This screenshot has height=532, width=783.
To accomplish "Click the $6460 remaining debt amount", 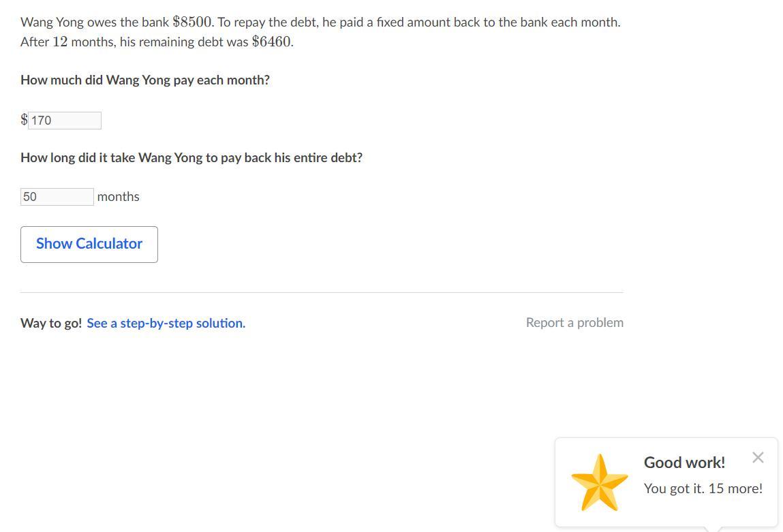I will click(272, 42).
